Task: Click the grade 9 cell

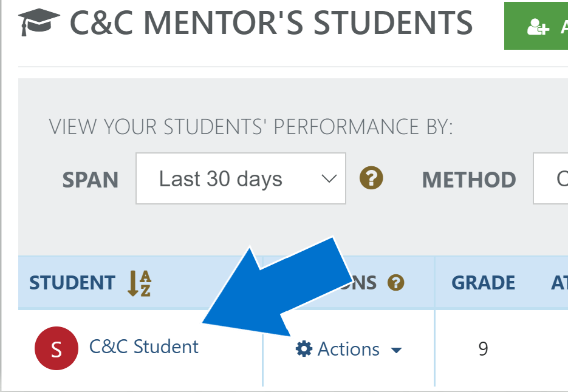Action: coord(483,349)
